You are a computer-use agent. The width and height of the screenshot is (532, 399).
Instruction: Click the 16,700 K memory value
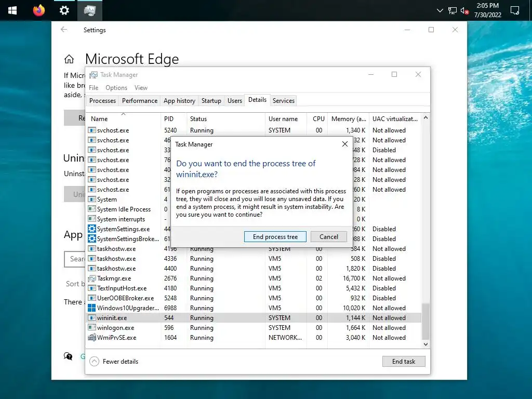pos(354,278)
